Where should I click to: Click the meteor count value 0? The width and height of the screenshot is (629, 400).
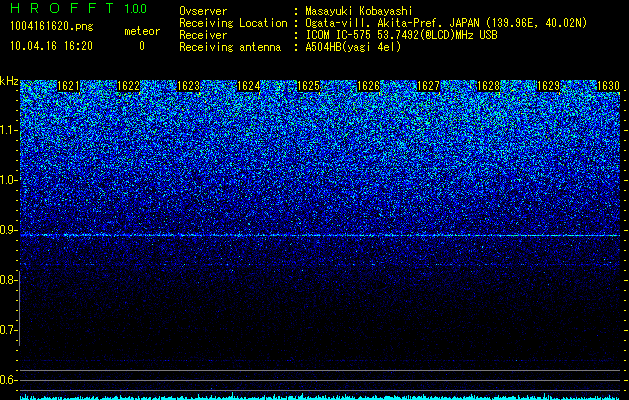tap(142, 46)
